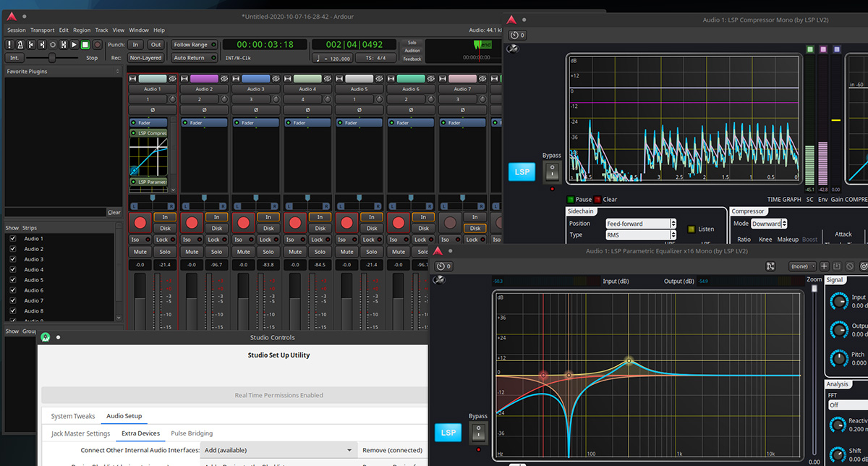Uncheck the Audio 4 strip checkbox
868x466 pixels.
(12, 269)
